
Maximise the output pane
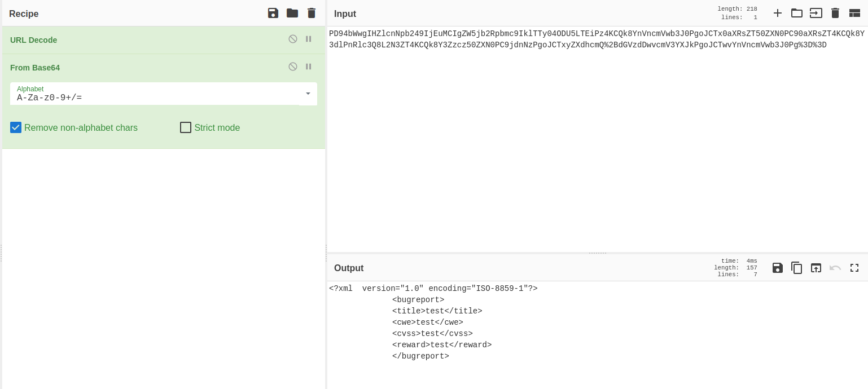854,268
